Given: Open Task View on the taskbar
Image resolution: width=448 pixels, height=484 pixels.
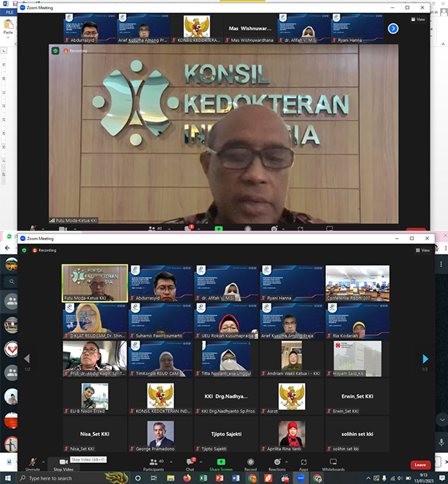Looking at the screenshot, I should click(x=154, y=478).
